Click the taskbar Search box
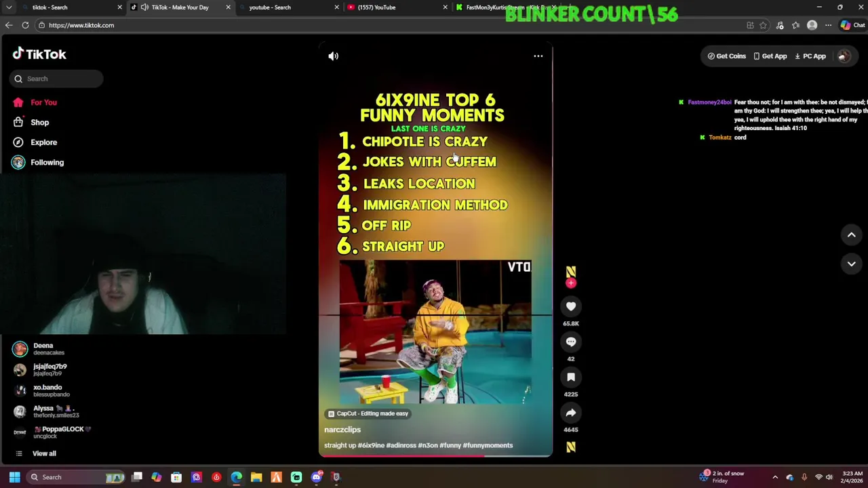Viewport: 868px width, 488px height. coord(76,477)
